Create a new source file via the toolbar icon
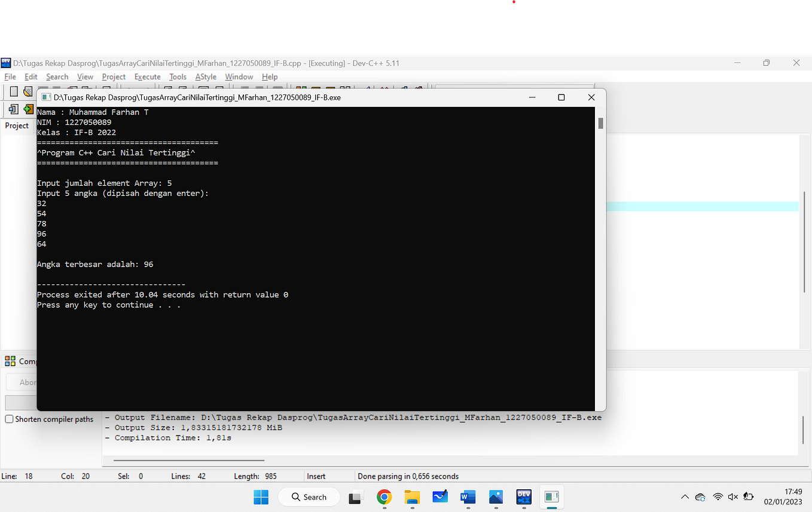 click(x=14, y=91)
